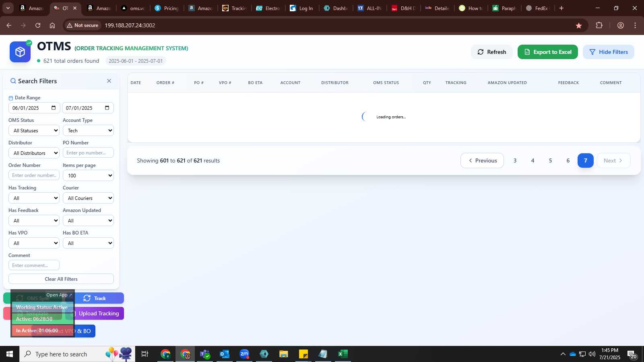Switch to the ALL-IN tab
This screenshot has width=644, height=362.
[369, 8]
